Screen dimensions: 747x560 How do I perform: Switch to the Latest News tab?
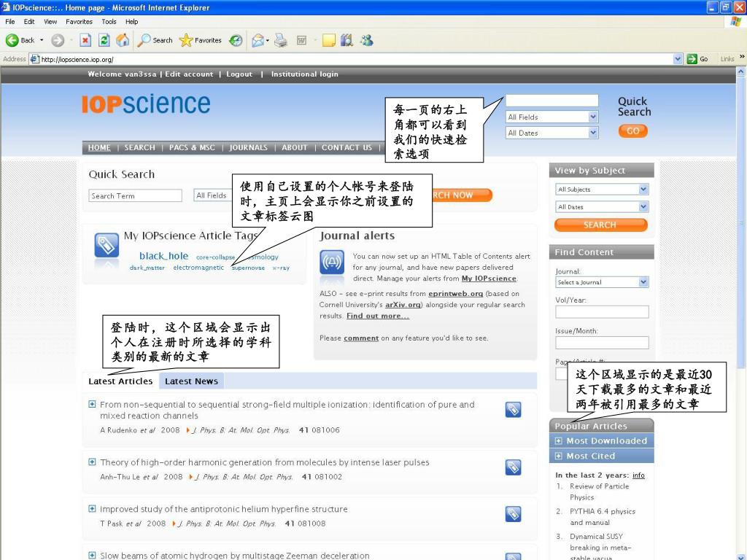click(191, 381)
